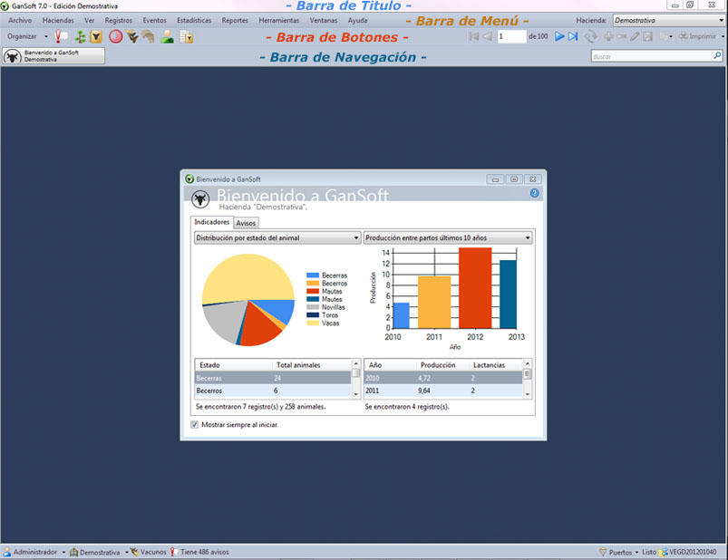This screenshot has height=560, width=728.
Task: Expand the Imprimir dropdown arrow
Action: click(x=723, y=36)
